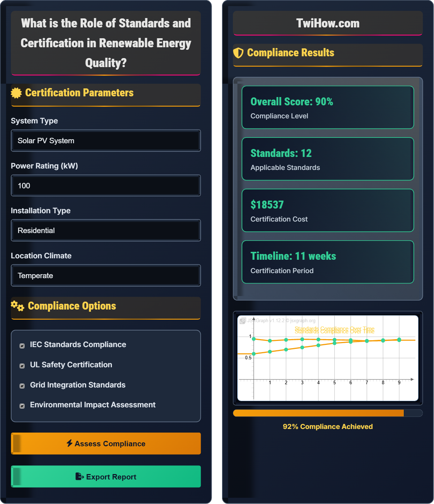This screenshot has height=504, width=434.
Task: Click the gears icon beside Compliance Options
Action: 17,306
